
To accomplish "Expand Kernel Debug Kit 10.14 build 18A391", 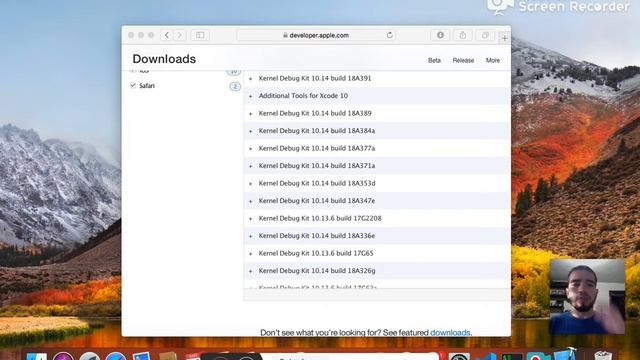I will pyautogui.click(x=251, y=78).
